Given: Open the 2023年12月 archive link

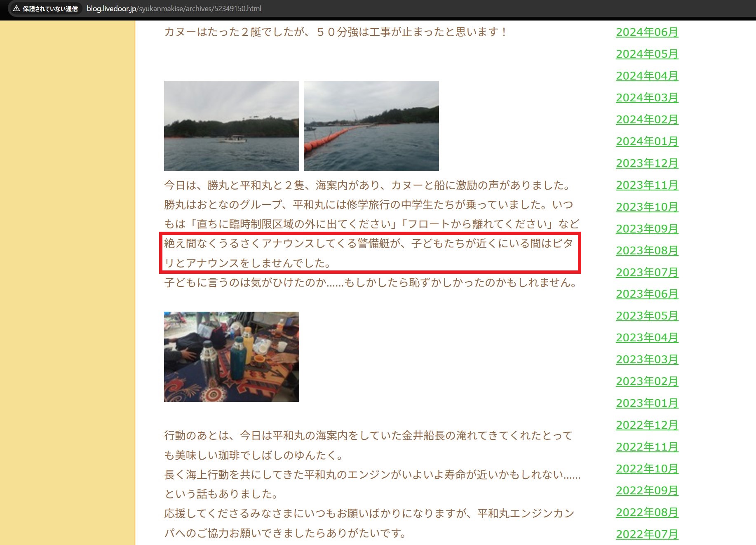Looking at the screenshot, I should tap(647, 163).
